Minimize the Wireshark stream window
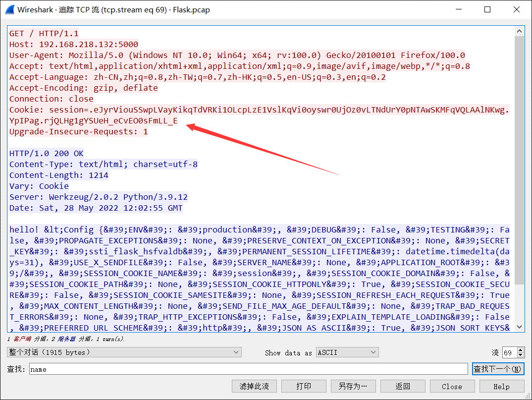Viewport: 532px width, 400px height. coord(459,9)
